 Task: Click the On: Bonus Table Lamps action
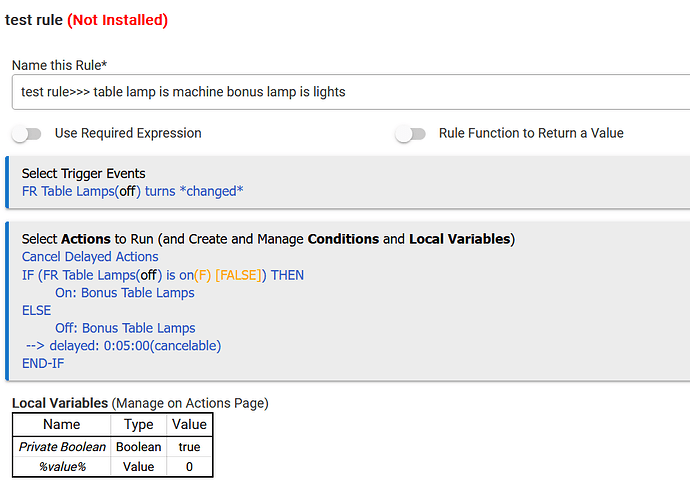tap(125, 293)
